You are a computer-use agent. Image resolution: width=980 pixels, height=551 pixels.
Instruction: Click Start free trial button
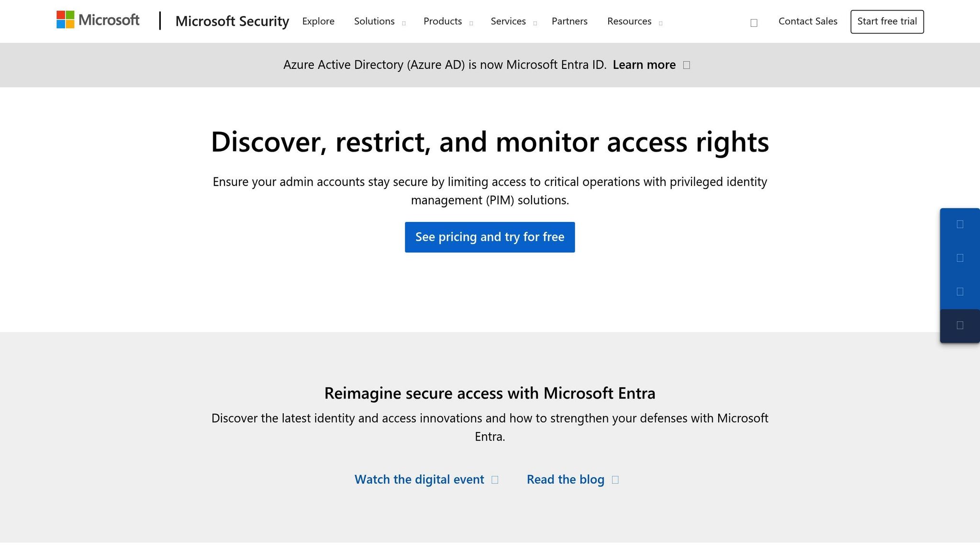(887, 22)
